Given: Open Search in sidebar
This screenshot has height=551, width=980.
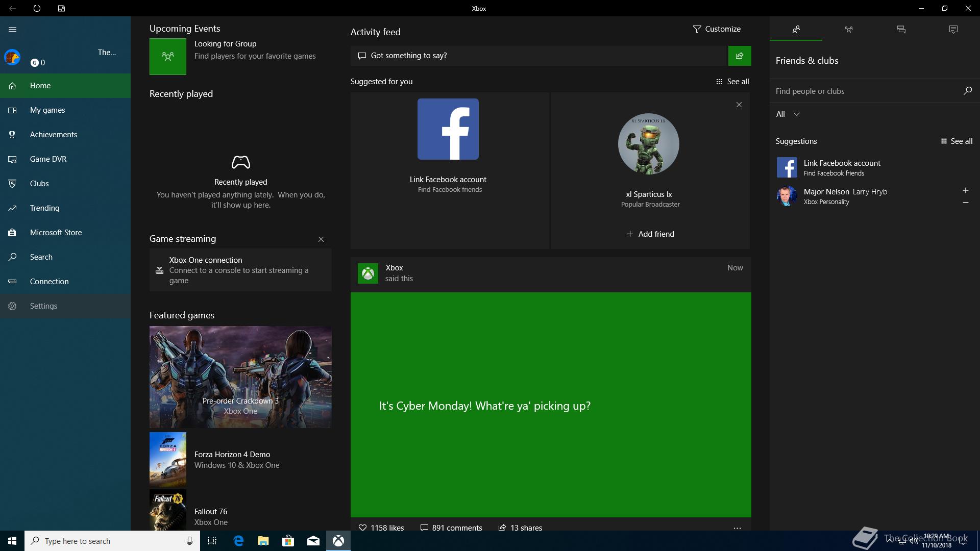Looking at the screenshot, I should click(65, 257).
